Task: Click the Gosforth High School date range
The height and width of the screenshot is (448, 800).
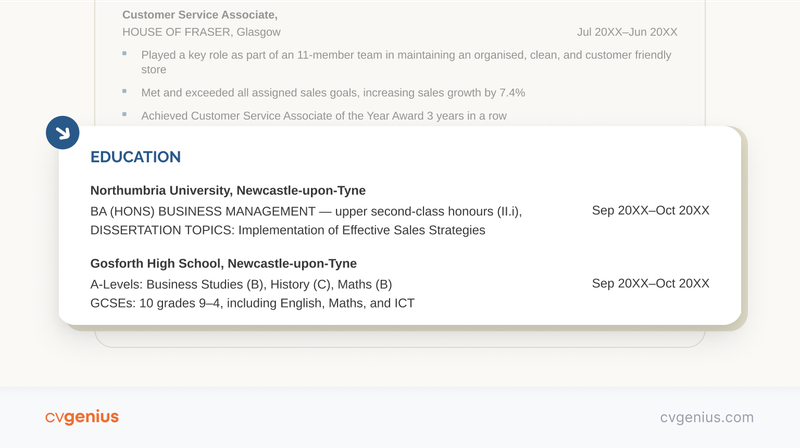Action: tap(650, 284)
